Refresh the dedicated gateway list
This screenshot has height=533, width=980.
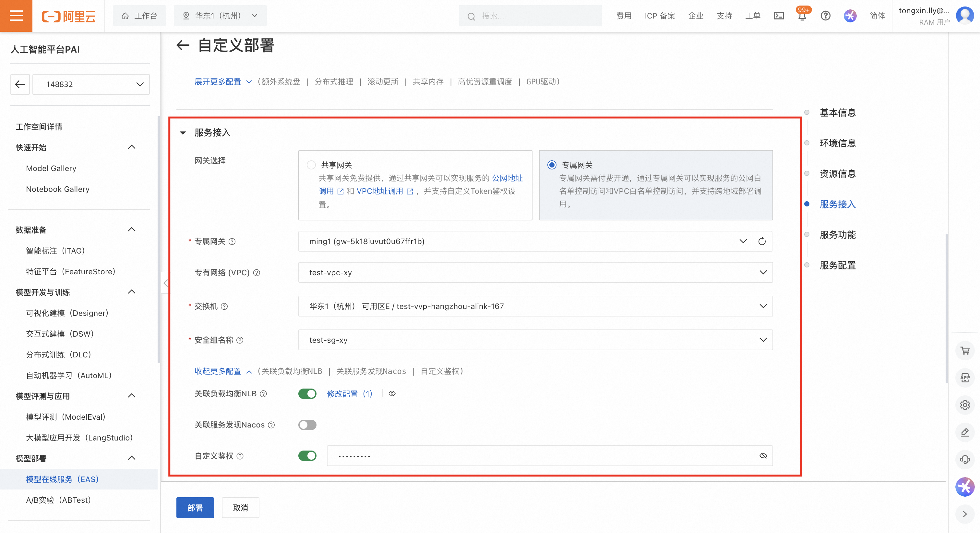pos(762,242)
